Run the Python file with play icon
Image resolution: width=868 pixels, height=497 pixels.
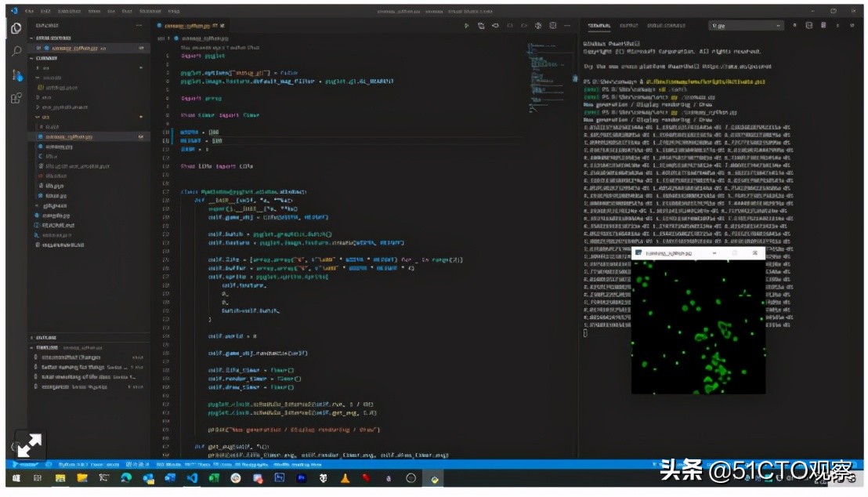pyautogui.click(x=467, y=26)
